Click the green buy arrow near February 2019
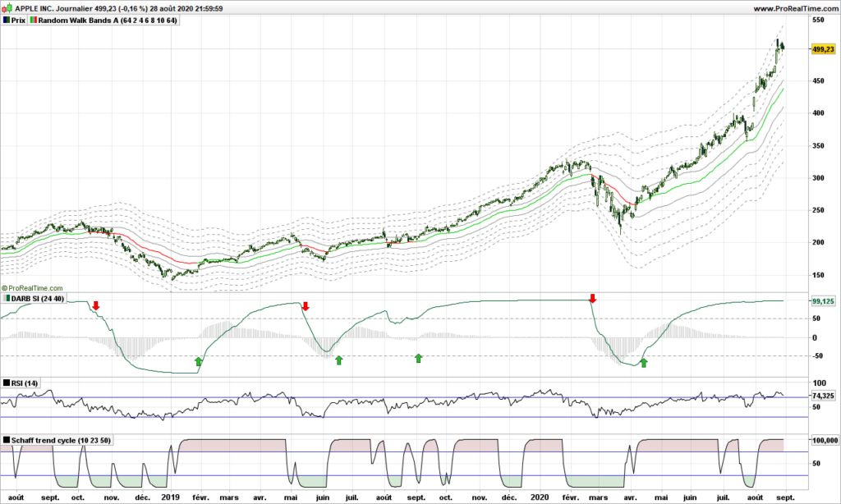This screenshot has height=504, width=841. click(x=198, y=361)
